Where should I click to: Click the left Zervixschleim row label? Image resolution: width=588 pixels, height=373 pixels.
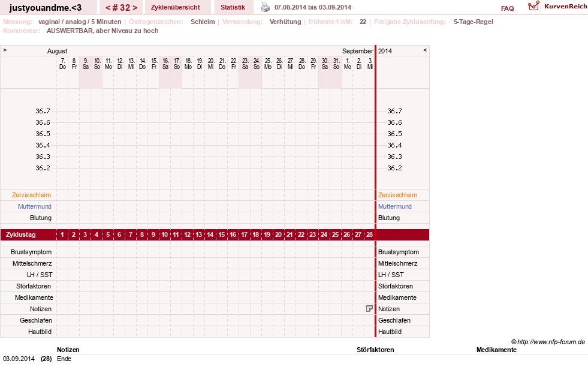click(32, 195)
